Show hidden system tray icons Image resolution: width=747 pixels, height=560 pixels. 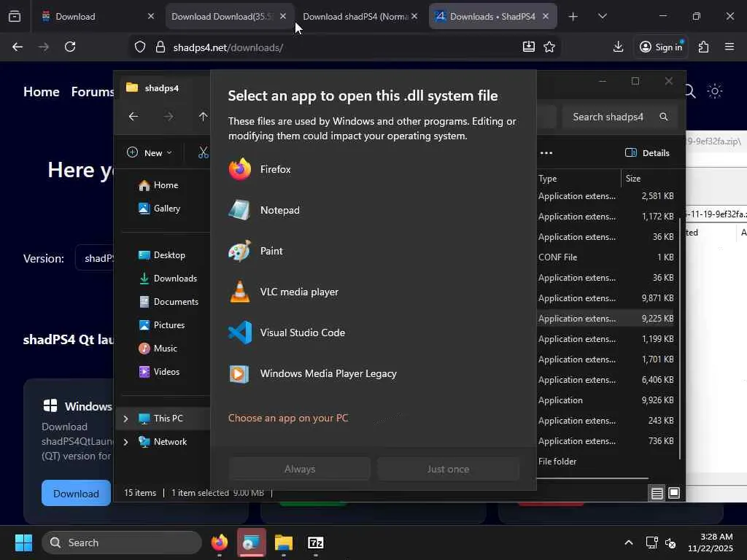[x=629, y=542]
